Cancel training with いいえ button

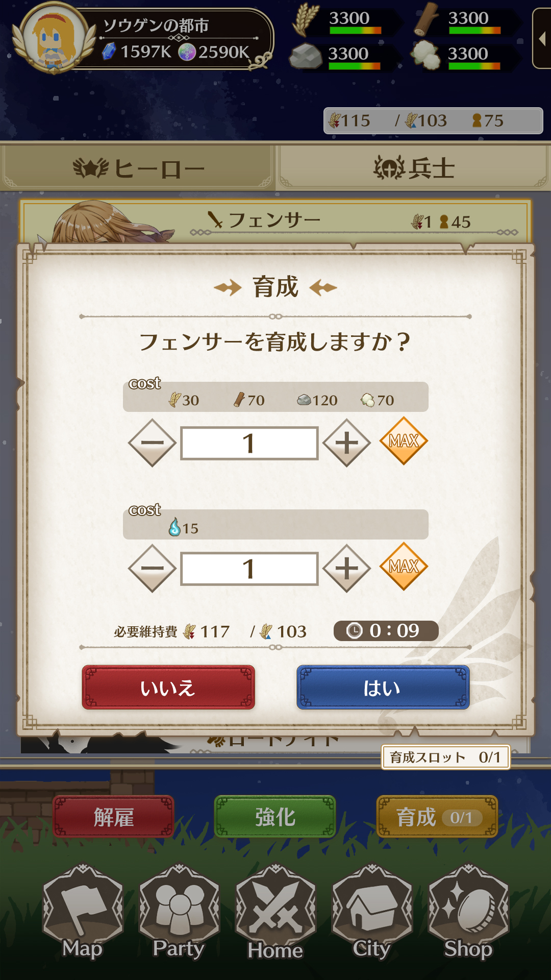pyautogui.click(x=168, y=688)
